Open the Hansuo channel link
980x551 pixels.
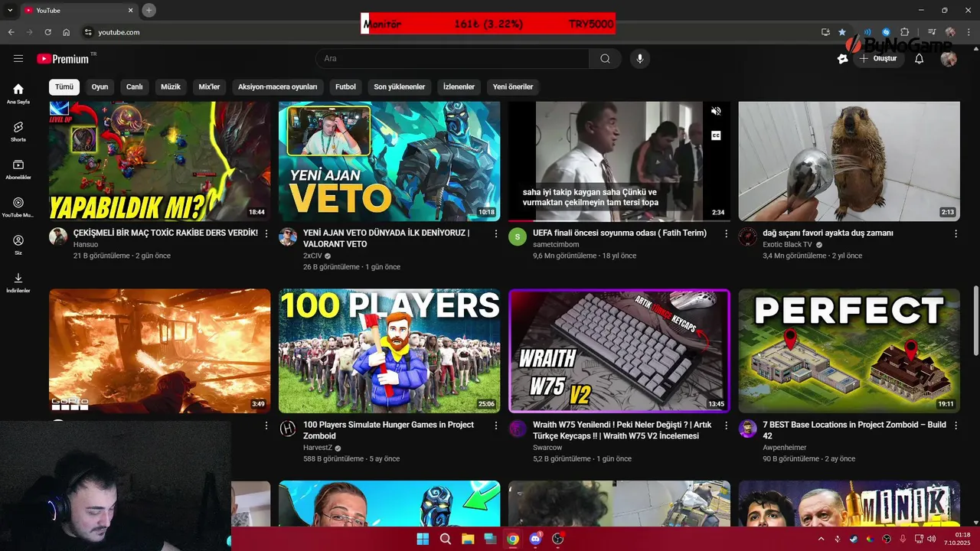point(86,245)
